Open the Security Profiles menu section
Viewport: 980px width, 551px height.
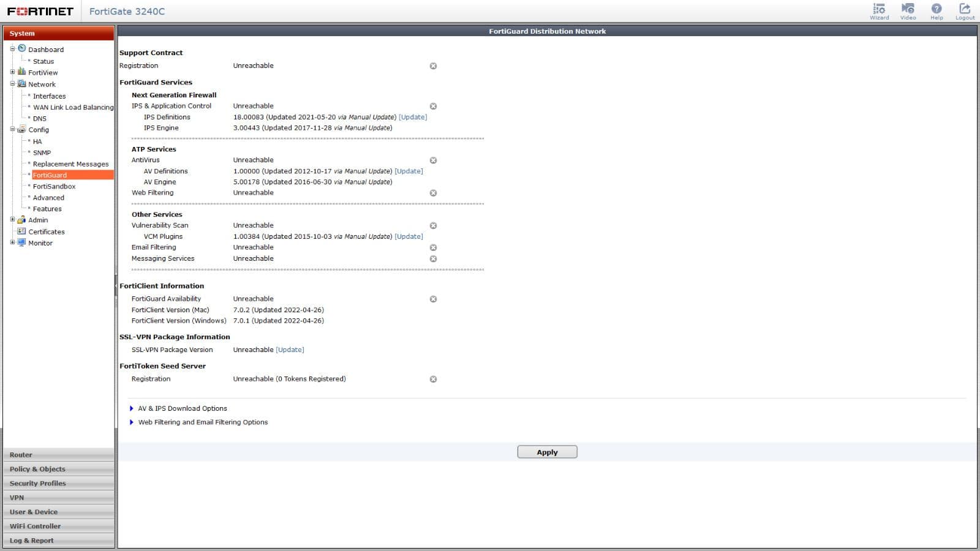tap(37, 483)
